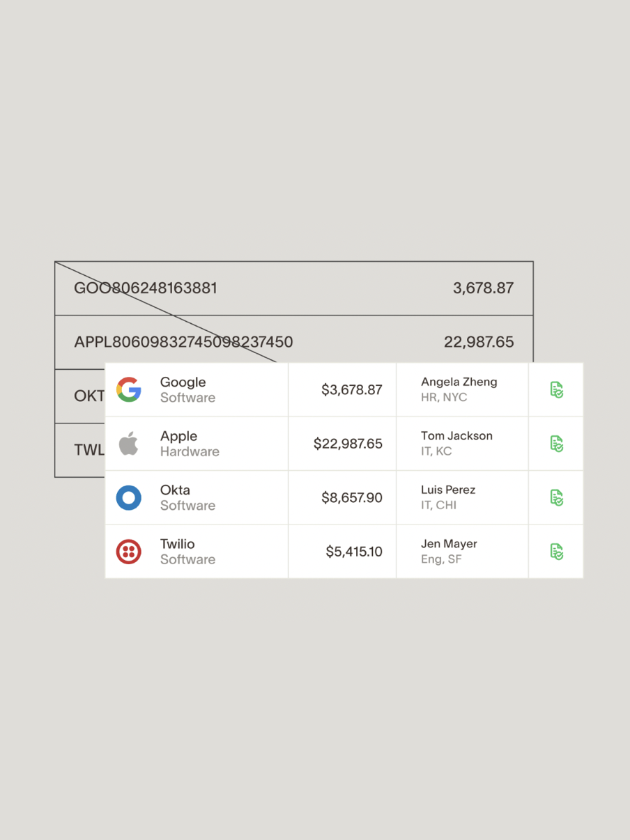
Task: Open the receipt icon in Google row
Action: pyautogui.click(x=556, y=389)
